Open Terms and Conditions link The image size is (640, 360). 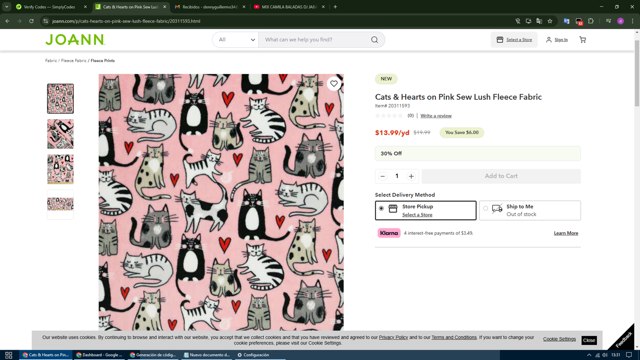454,337
